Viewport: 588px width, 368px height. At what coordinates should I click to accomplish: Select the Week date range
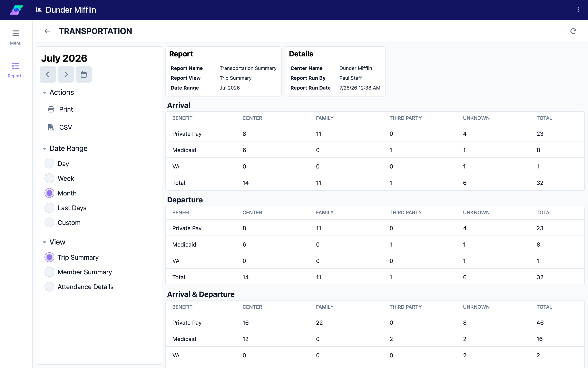point(49,178)
